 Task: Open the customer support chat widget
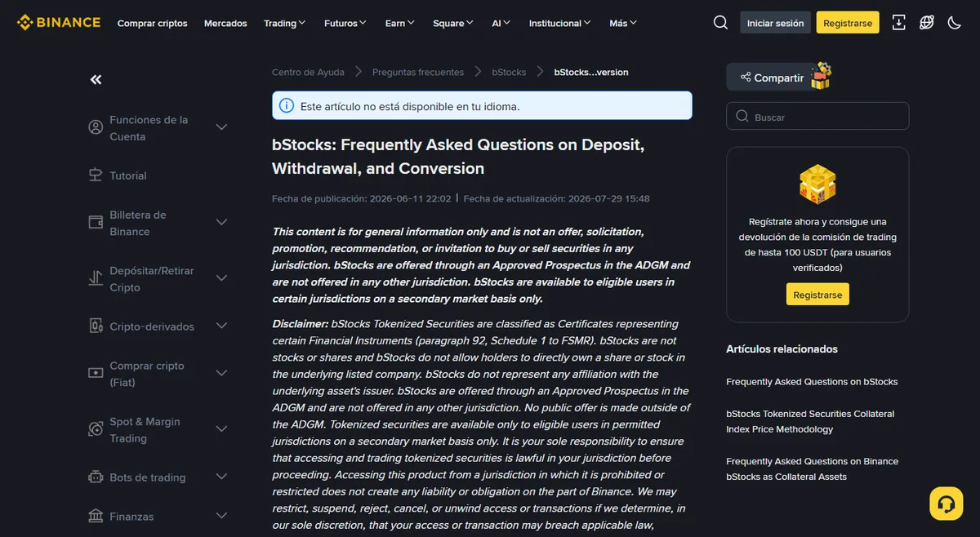coord(946,504)
